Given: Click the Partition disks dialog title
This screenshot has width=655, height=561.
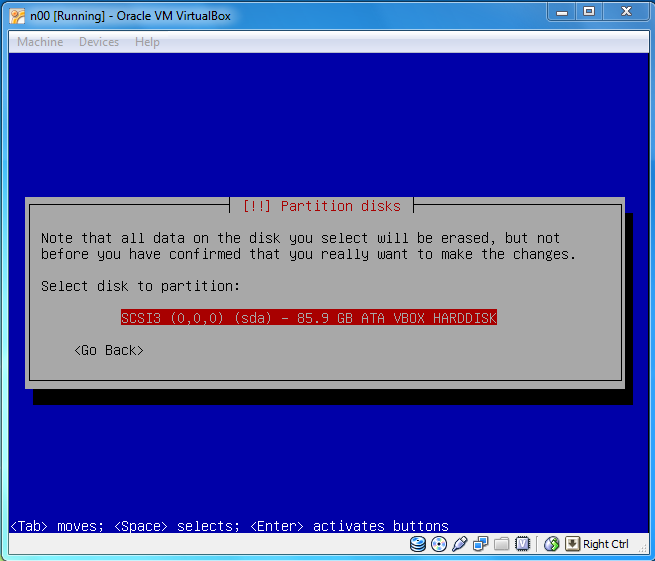Looking at the screenshot, I should coord(322,206).
